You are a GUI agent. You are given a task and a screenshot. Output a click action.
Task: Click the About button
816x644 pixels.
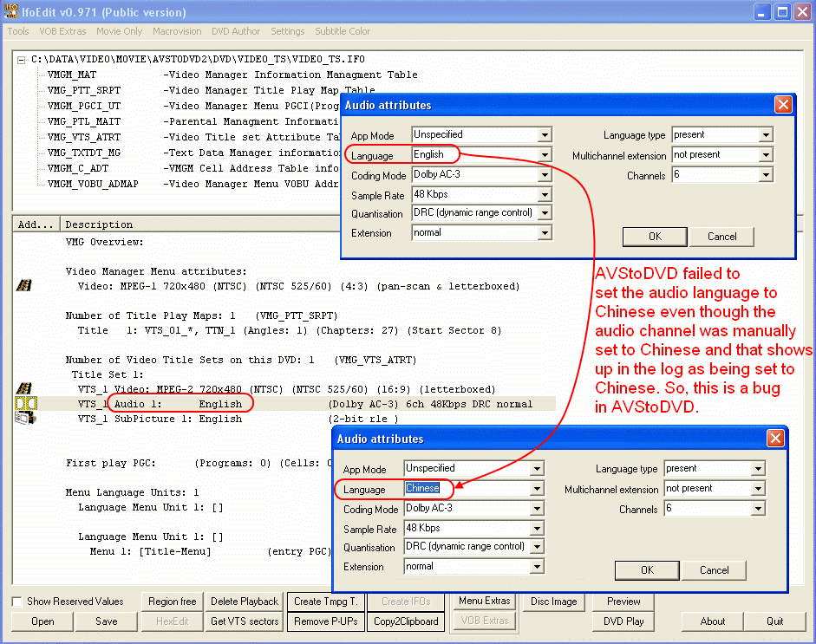pyautogui.click(x=713, y=621)
